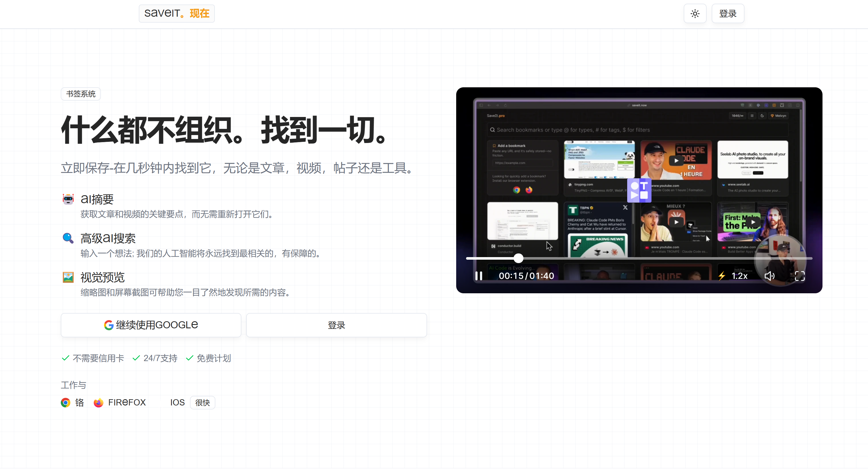Click the search bookmarks field inside the video

click(638, 130)
